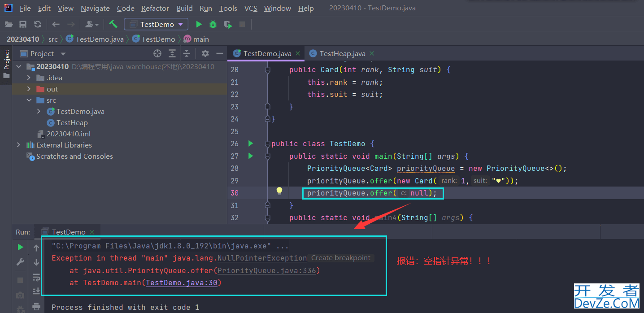Viewport: 644px width, 313px height.
Task: Open the File menu
Action: click(x=25, y=8)
